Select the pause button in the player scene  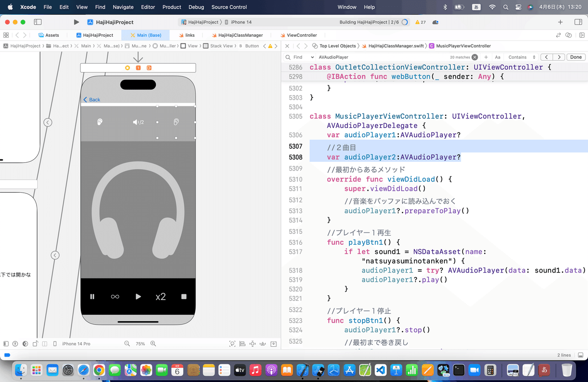click(92, 297)
